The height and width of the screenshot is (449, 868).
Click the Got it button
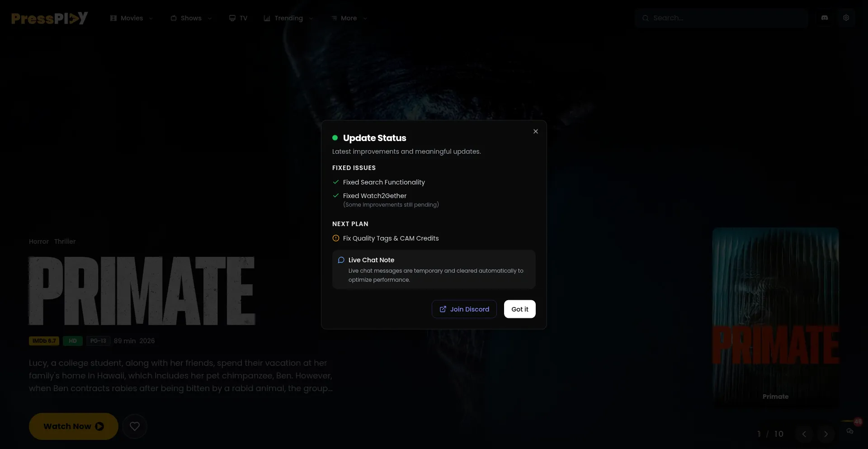point(520,309)
